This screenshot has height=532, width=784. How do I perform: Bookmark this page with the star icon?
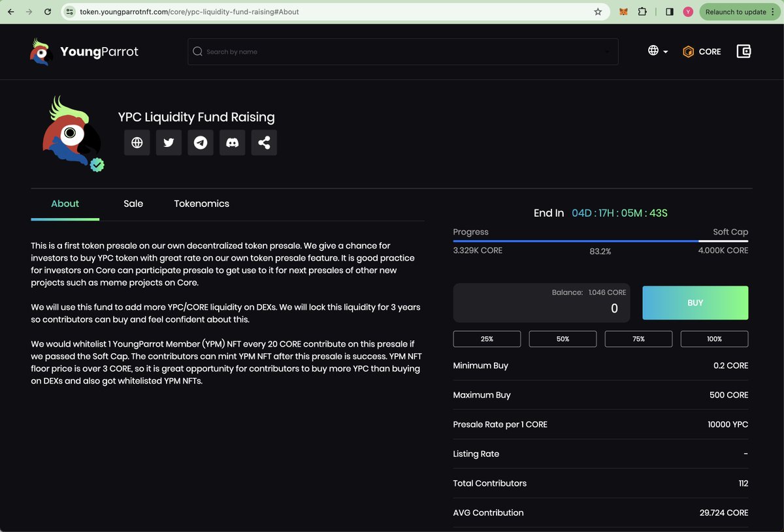598,12
